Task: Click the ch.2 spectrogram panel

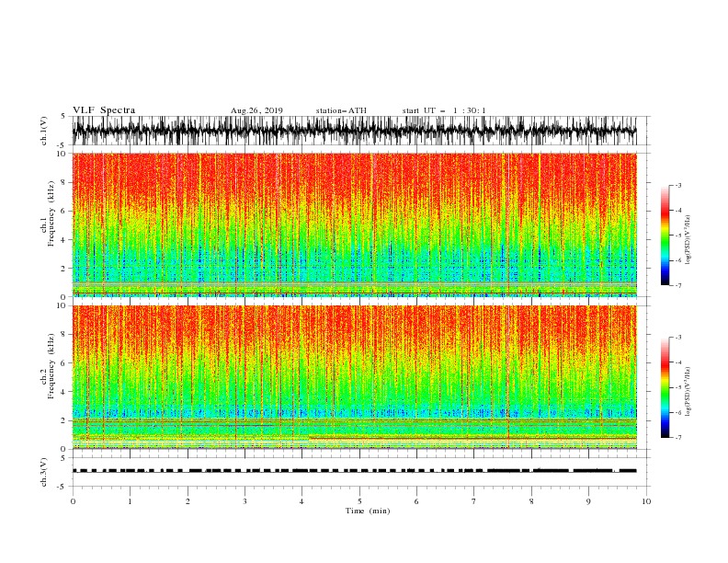Action: [x=355, y=377]
